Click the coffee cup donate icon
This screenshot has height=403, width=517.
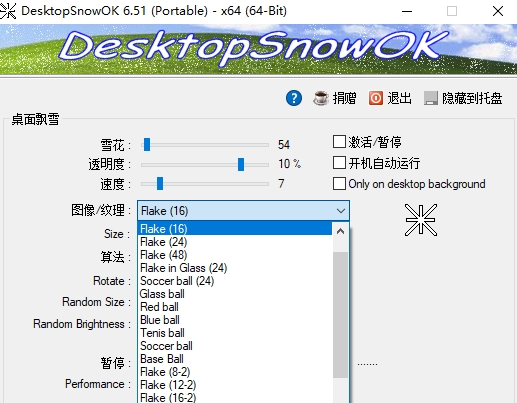[x=321, y=98]
